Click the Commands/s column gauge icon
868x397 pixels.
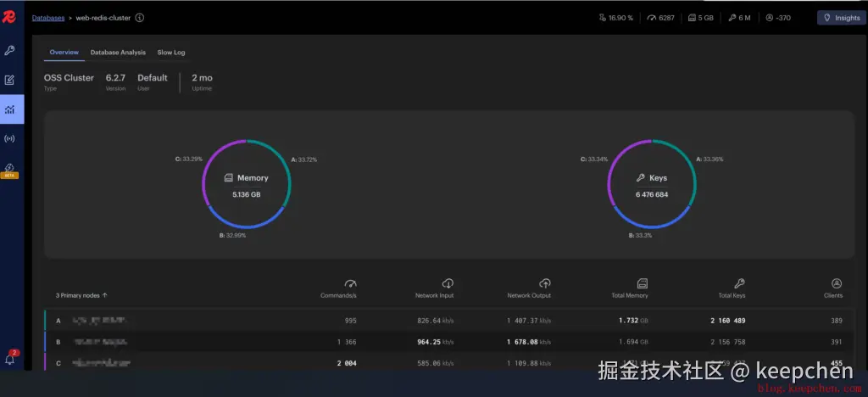[350, 283]
